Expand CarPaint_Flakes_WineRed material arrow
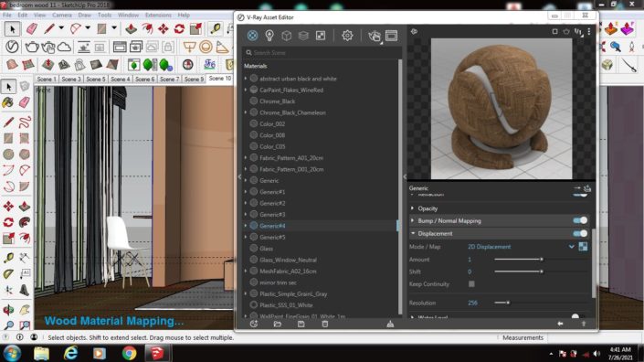644x362 pixels. pos(246,90)
